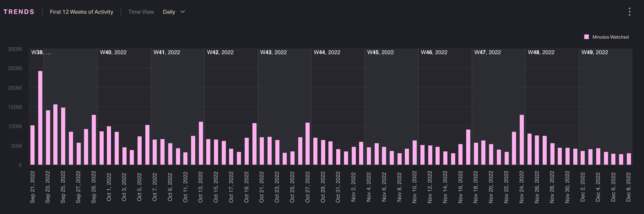Select the bar for Nov 24, 2022
644x214 pixels.
[x=522, y=140]
